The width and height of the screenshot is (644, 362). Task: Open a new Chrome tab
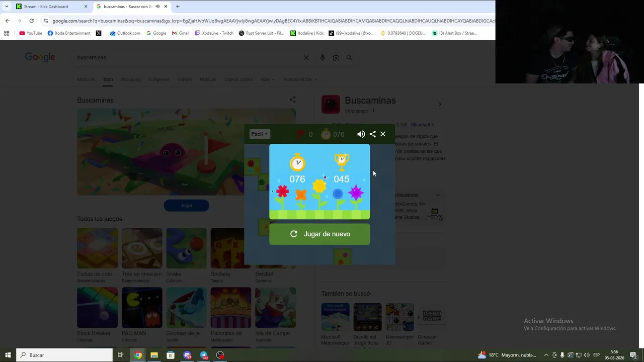click(178, 7)
